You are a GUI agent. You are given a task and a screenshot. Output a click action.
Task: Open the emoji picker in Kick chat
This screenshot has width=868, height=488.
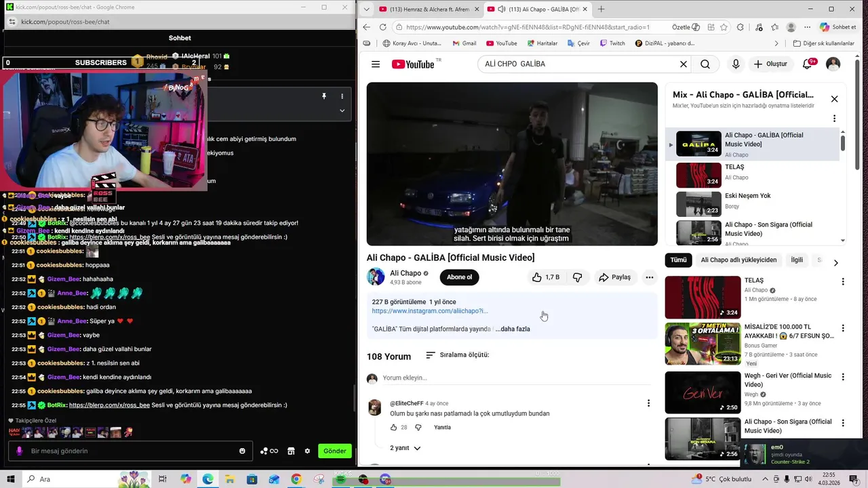(x=242, y=451)
